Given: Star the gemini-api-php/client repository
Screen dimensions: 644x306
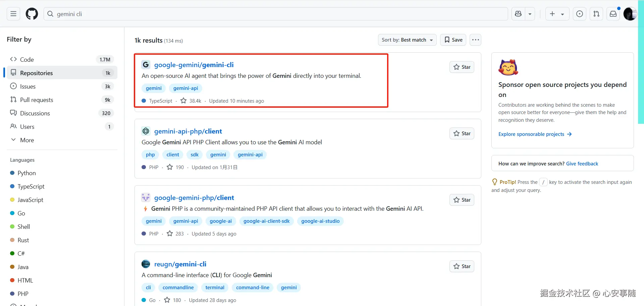Looking at the screenshot, I should [x=462, y=134].
